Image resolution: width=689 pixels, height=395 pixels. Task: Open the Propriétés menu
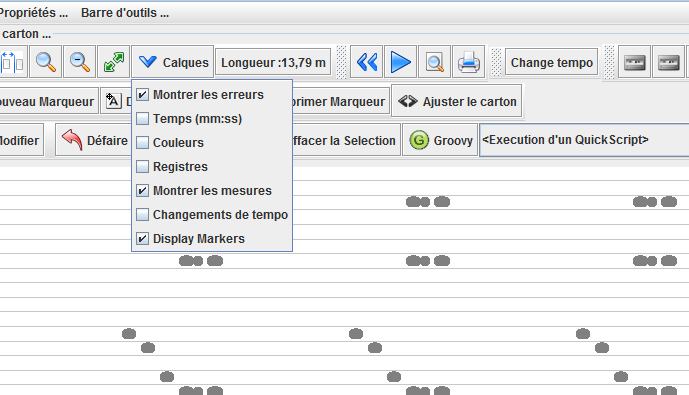tap(33, 13)
